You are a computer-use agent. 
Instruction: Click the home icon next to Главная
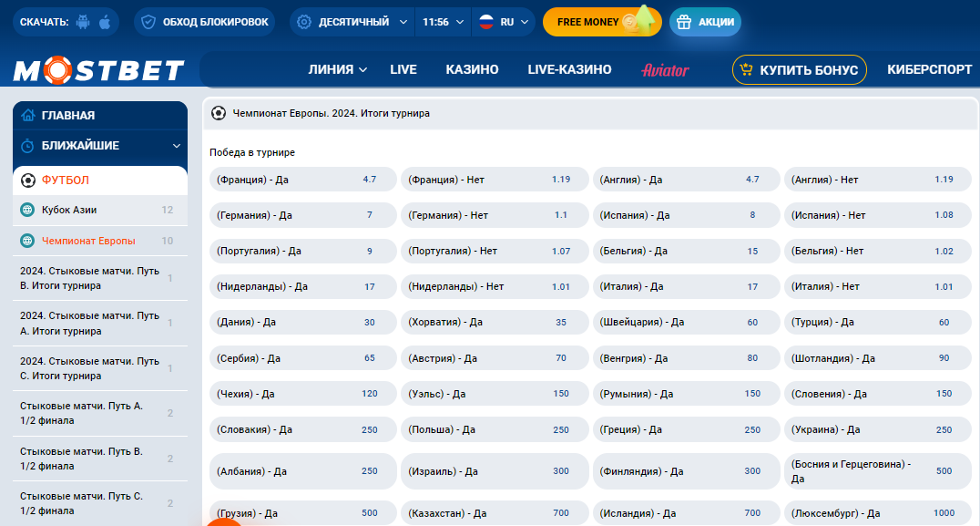27,115
